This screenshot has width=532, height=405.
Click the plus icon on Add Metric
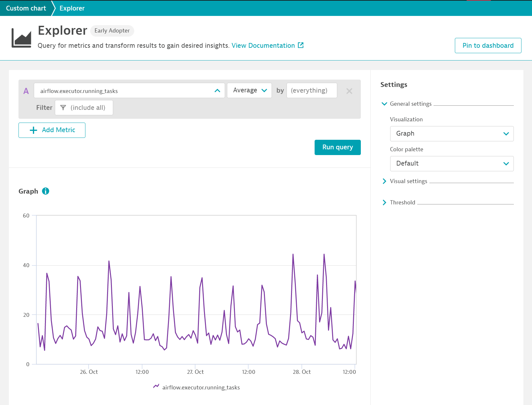(x=33, y=130)
